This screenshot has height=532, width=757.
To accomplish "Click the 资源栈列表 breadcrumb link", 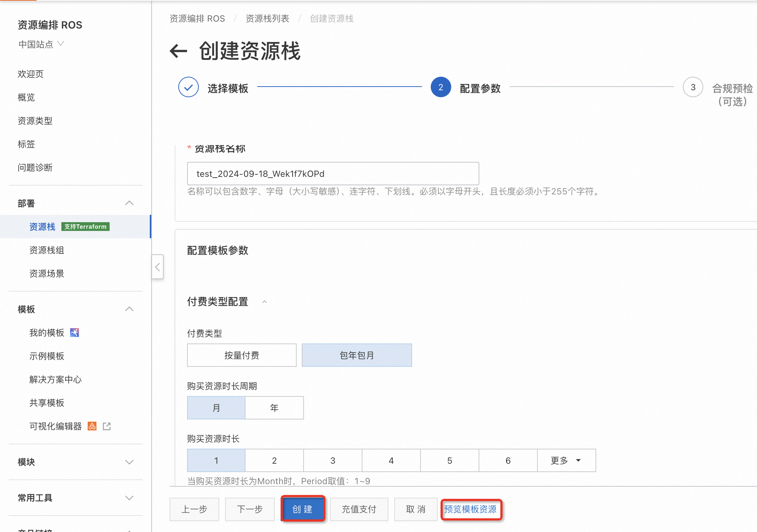I will pyautogui.click(x=267, y=18).
